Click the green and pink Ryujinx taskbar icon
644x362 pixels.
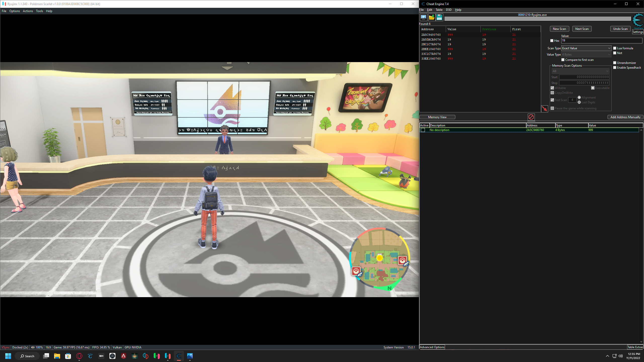click(157, 356)
